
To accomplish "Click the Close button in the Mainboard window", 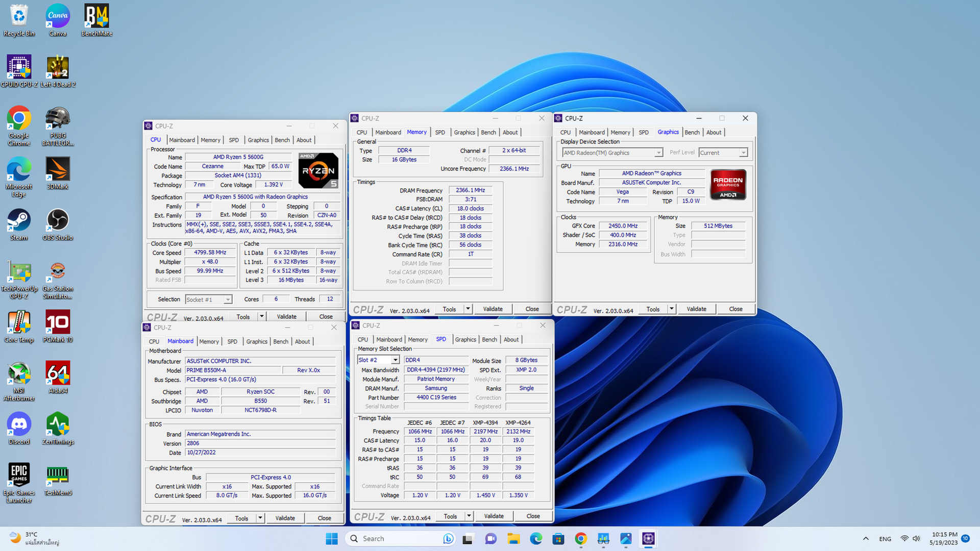I will pos(324,518).
